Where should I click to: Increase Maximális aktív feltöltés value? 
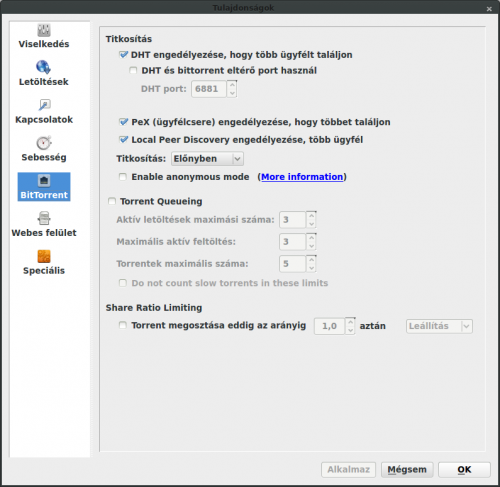coord(311,238)
